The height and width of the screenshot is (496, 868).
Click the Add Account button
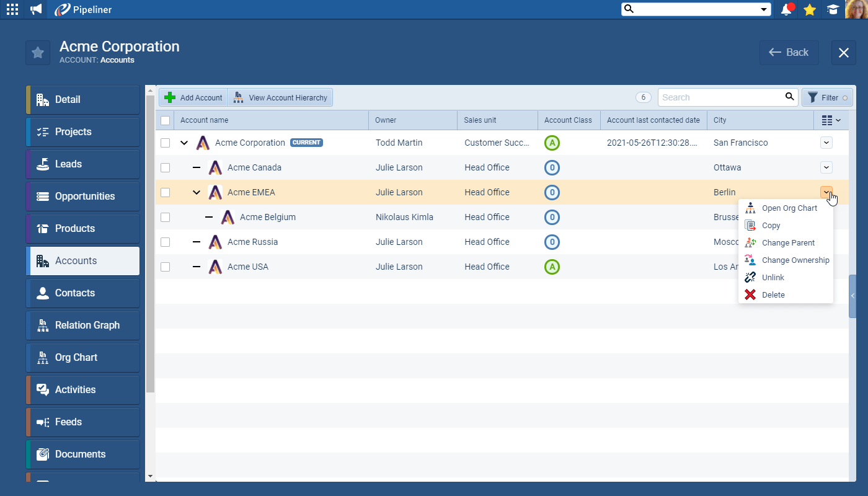point(192,97)
